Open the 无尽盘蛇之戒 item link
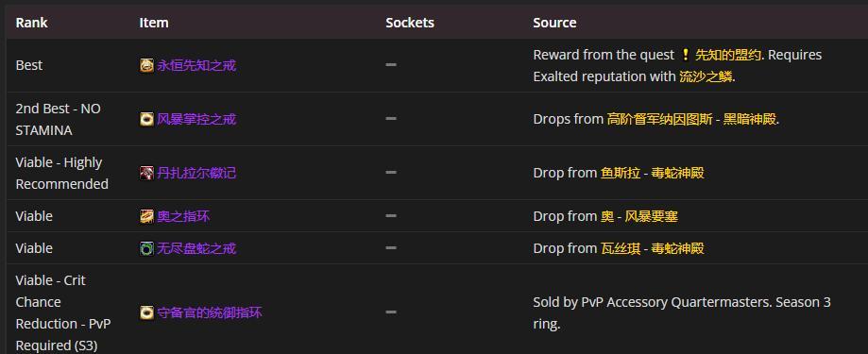Screen dimensions: 868x354 point(196,248)
